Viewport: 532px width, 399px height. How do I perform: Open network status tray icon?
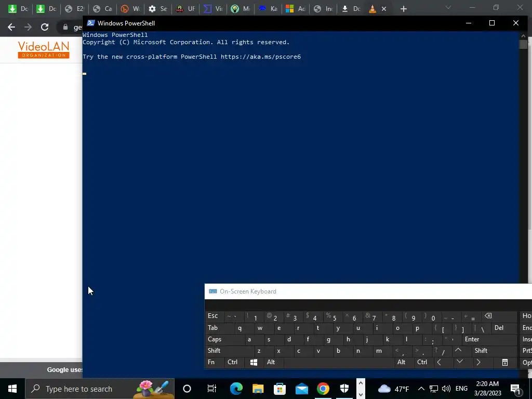pyautogui.click(x=434, y=389)
